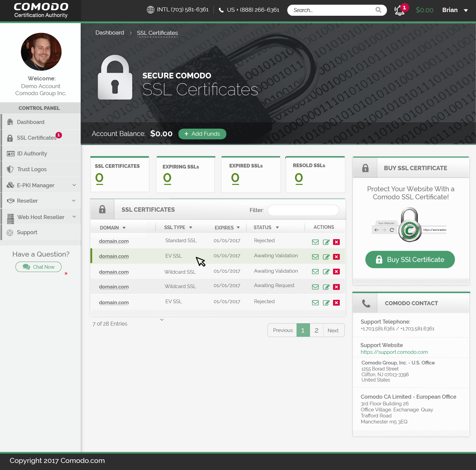Edit the Wildcard SSL Awaiting Validation certificate
The width and height of the screenshot is (476, 470).
[x=326, y=272]
